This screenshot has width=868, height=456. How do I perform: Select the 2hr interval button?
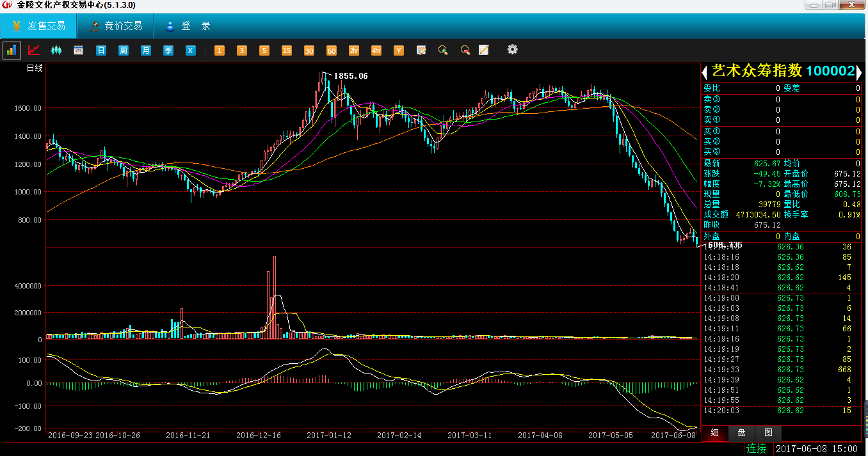[x=354, y=50]
